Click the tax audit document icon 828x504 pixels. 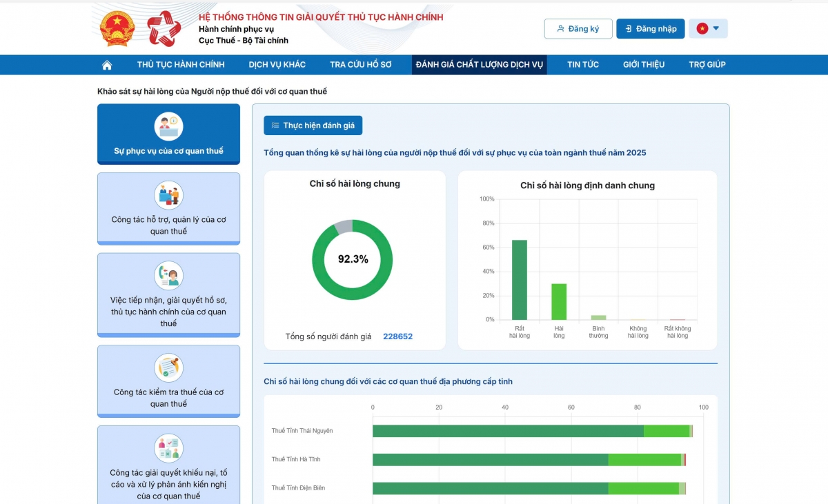pos(169,368)
